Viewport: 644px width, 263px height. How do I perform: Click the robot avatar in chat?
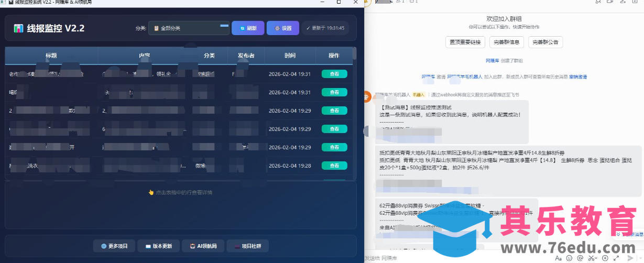click(x=368, y=96)
